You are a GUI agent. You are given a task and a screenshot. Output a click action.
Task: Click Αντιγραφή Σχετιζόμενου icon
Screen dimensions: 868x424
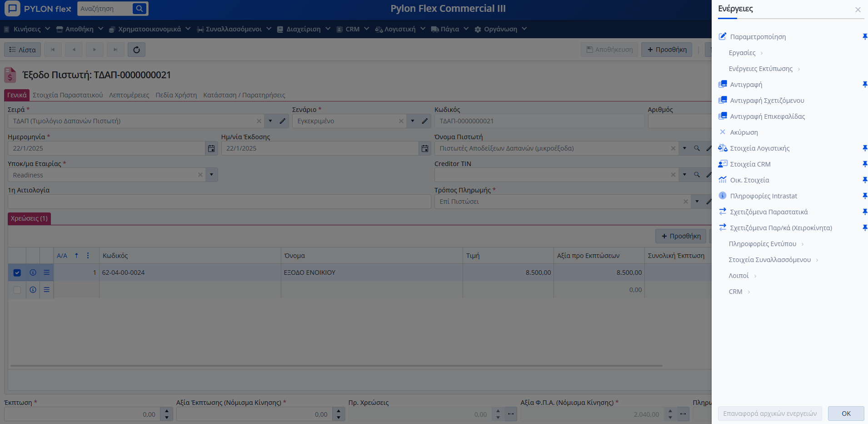click(x=723, y=100)
